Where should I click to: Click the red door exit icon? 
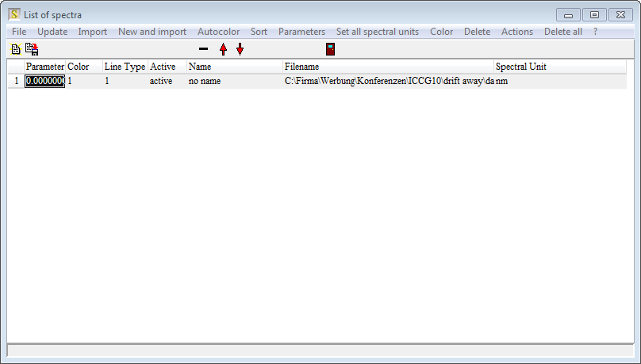pos(330,49)
